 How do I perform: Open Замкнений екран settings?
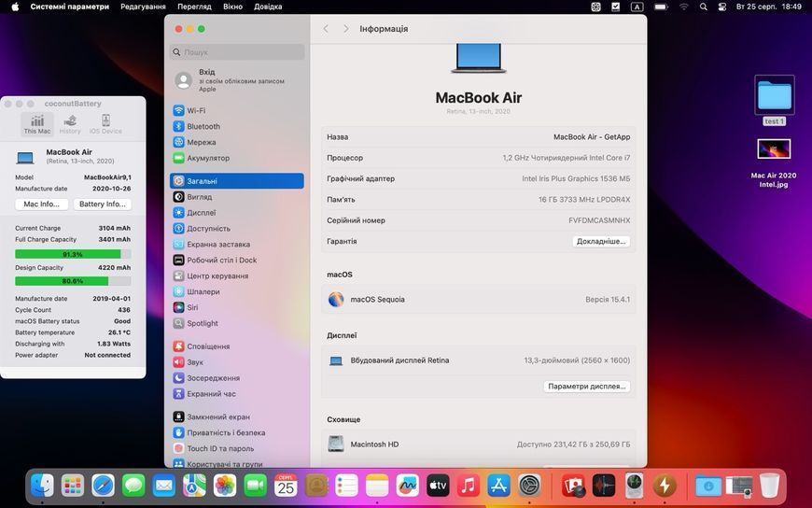[x=237, y=416]
